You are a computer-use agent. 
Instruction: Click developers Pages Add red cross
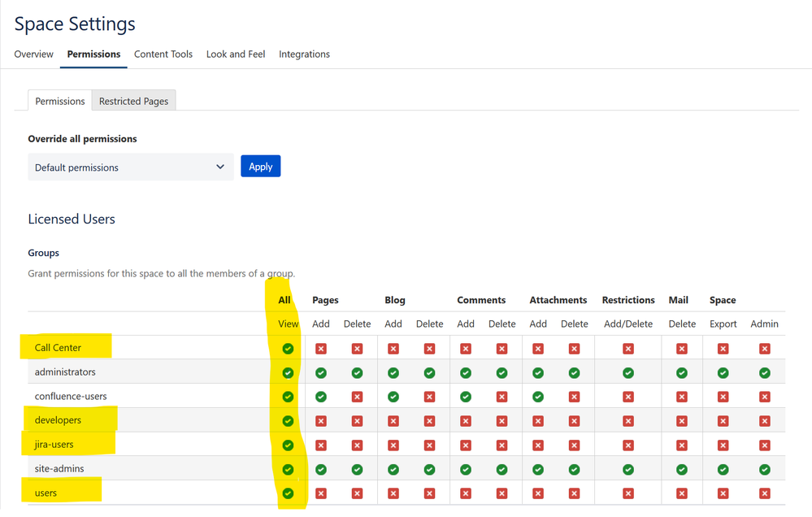[321, 421]
